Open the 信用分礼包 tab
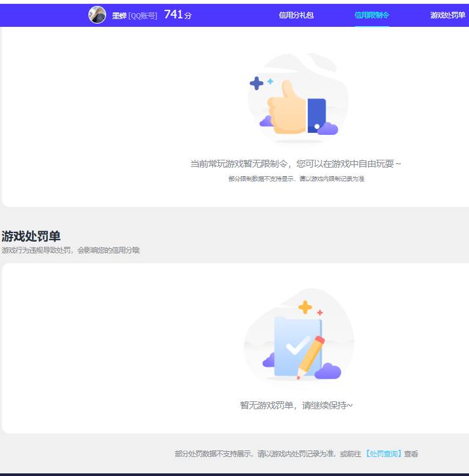Viewport: 469px width, 476px height. [296, 15]
